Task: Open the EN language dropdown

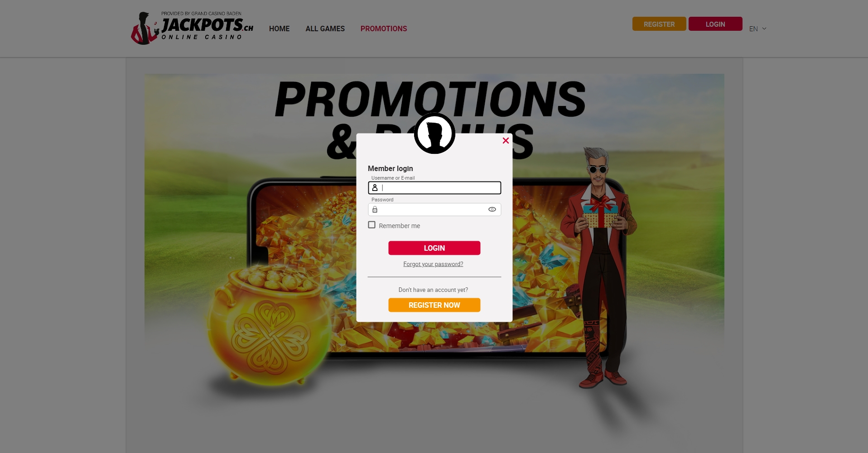Action: coord(758,29)
